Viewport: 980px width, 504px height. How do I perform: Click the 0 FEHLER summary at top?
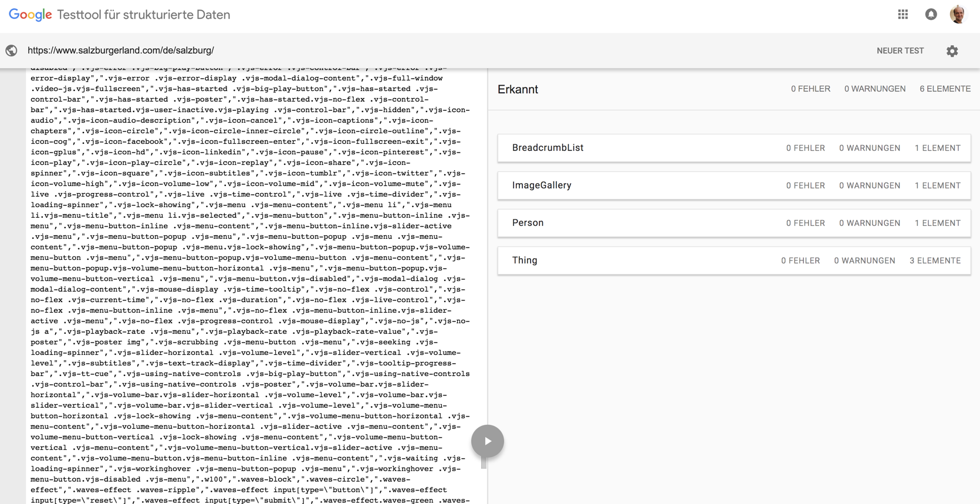[x=810, y=89]
